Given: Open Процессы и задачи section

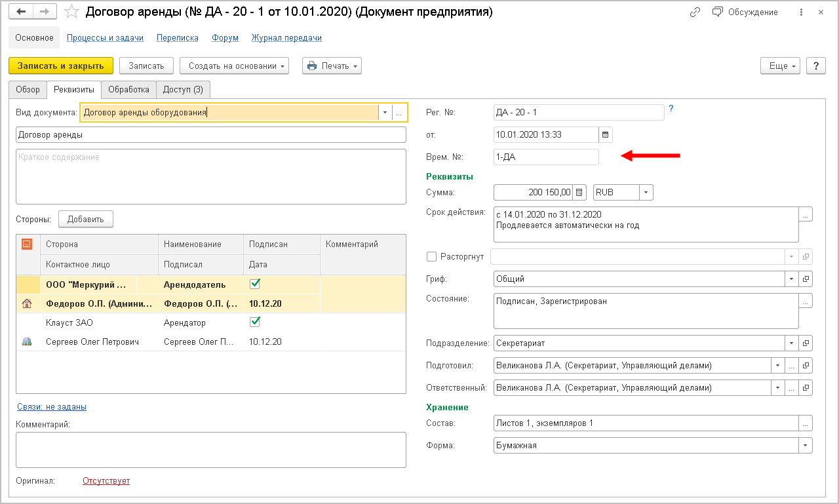Looking at the screenshot, I should click(105, 38).
